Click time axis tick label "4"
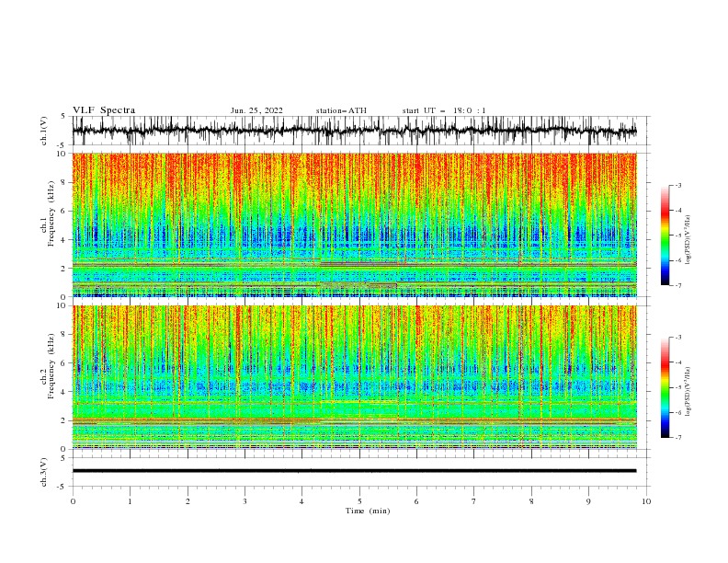This screenshot has height=563, width=728. click(x=301, y=501)
